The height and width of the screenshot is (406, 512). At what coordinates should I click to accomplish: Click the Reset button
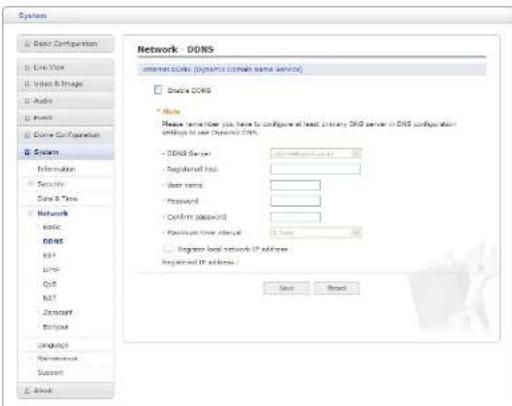coord(337,288)
